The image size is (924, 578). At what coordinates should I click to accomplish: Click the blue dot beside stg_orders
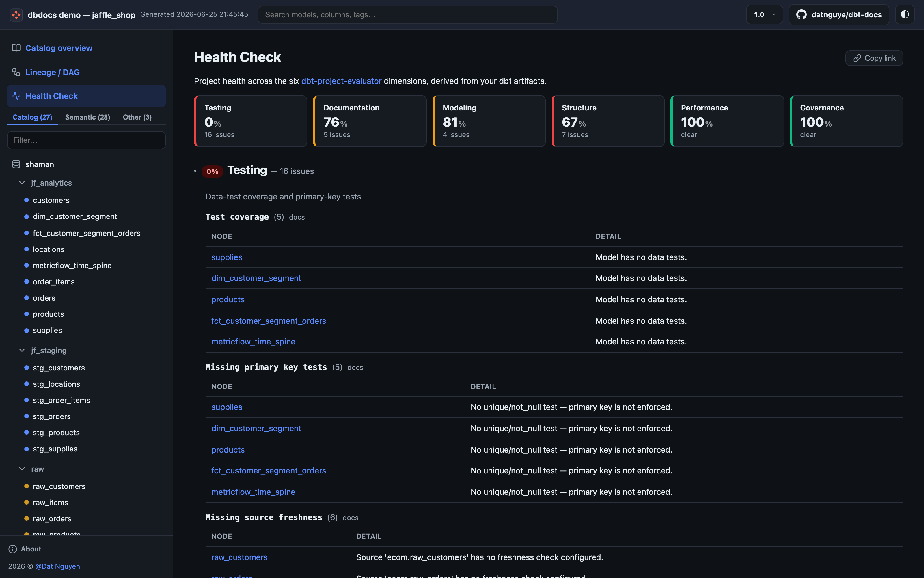point(26,416)
